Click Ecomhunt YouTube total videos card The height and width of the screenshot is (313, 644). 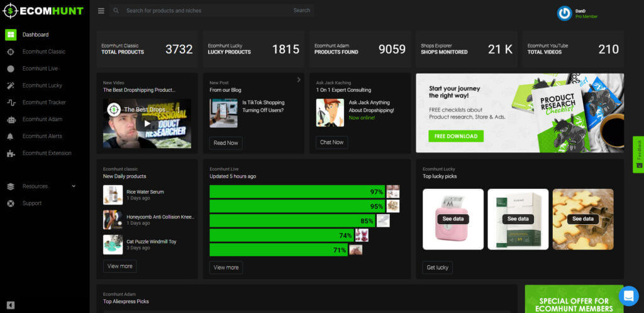click(574, 49)
